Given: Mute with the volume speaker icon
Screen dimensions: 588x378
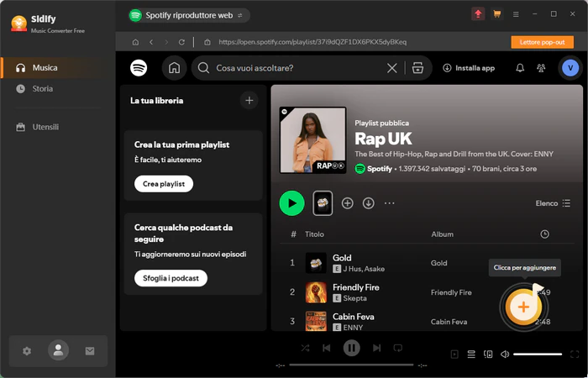Looking at the screenshot, I should (x=505, y=354).
